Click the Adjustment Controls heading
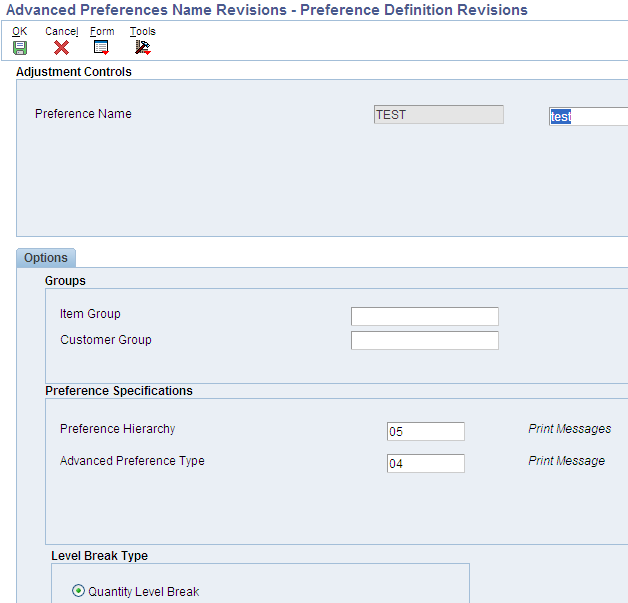 coord(74,72)
